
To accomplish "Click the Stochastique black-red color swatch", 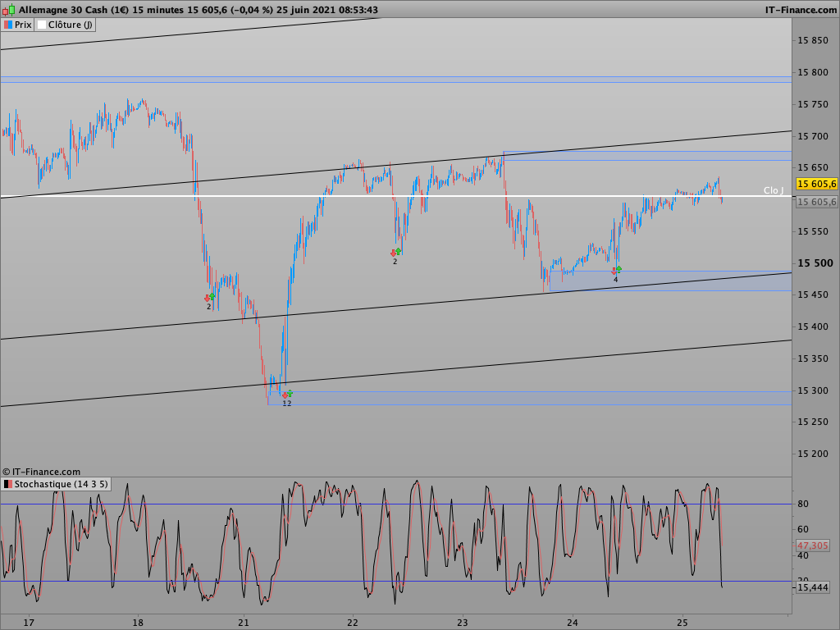I will tap(8, 484).
